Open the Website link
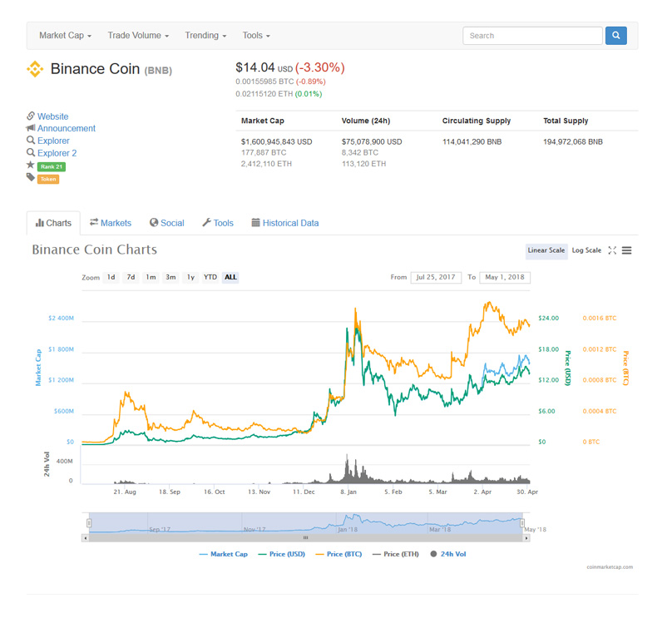 52,116
